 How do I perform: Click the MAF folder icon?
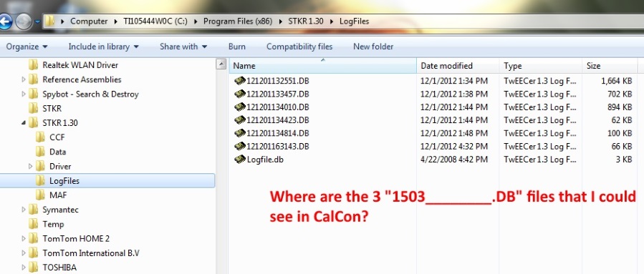point(40,195)
